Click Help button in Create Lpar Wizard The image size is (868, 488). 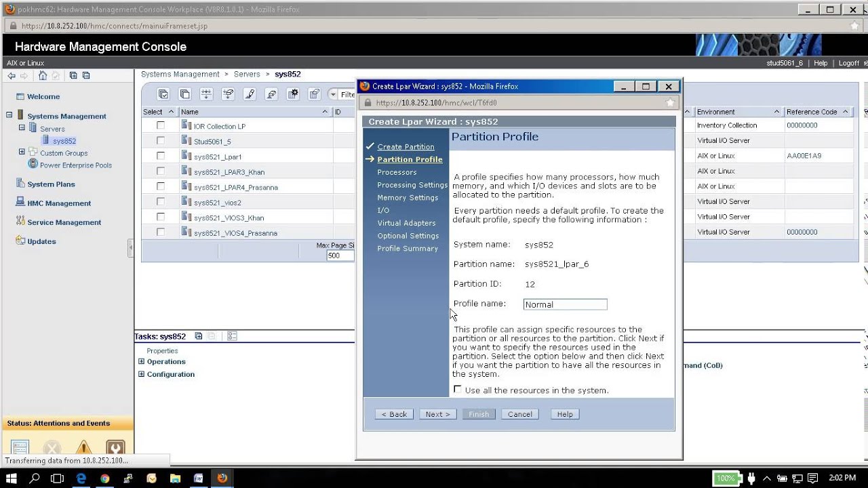click(565, 414)
